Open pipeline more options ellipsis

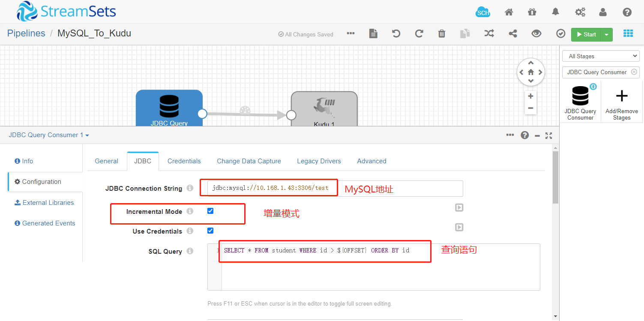[x=351, y=33]
